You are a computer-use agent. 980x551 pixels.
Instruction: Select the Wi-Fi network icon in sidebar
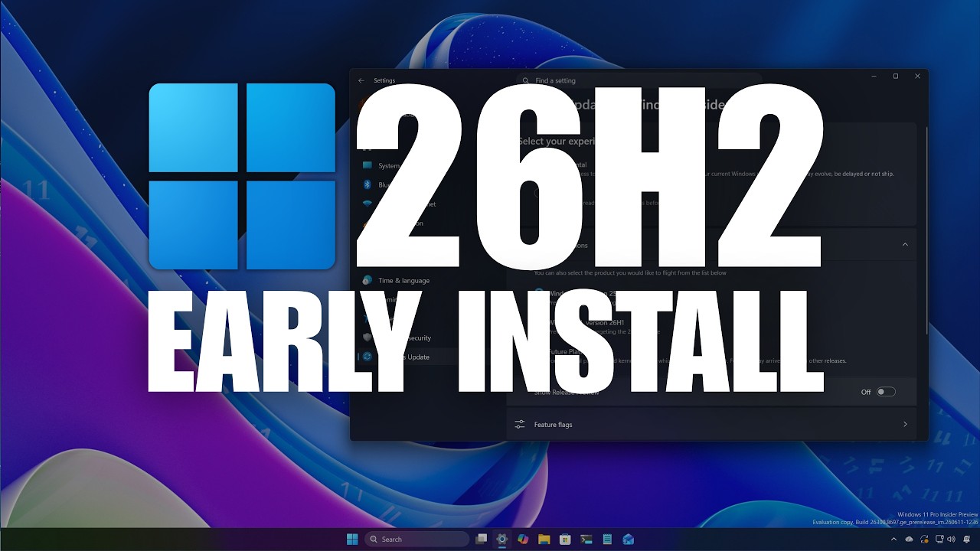[x=367, y=204]
